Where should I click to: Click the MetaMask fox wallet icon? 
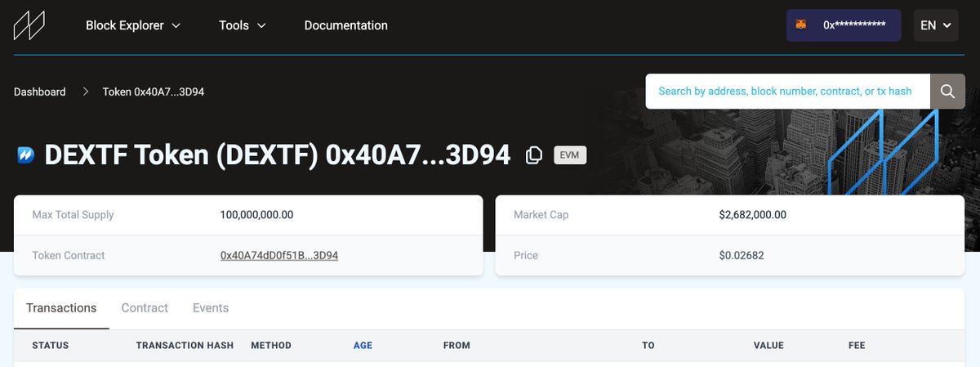803,25
